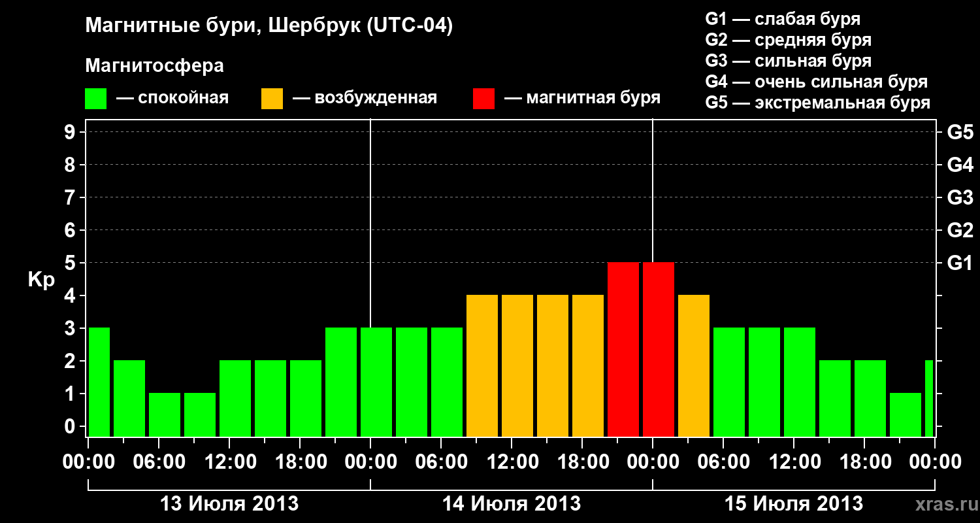Click the '— спокойная' legend label

pyautogui.click(x=172, y=98)
